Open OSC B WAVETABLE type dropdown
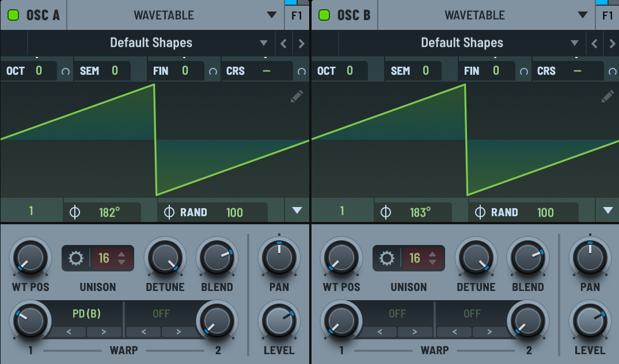The width and height of the screenshot is (619, 364). point(487,15)
